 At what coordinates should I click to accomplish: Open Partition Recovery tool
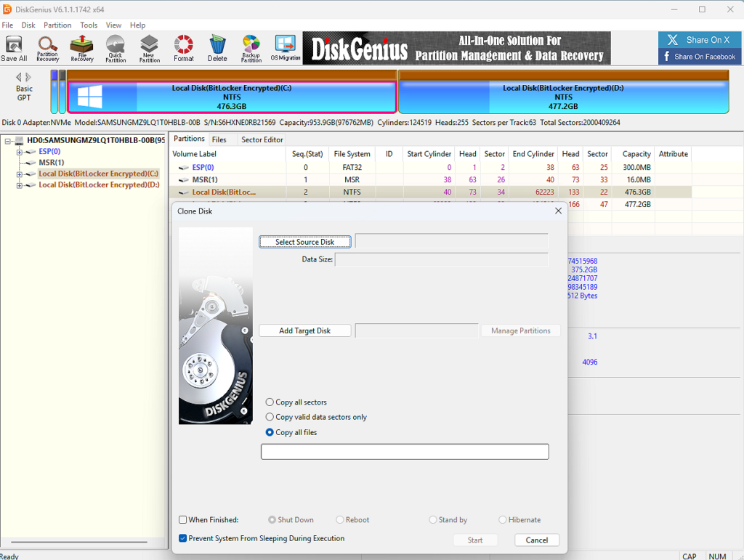point(47,48)
